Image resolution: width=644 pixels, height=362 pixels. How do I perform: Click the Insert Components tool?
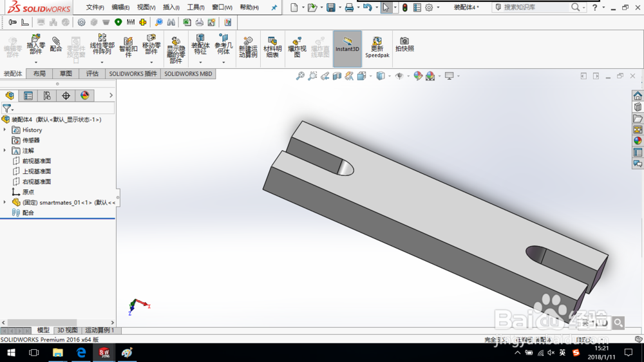point(35,44)
